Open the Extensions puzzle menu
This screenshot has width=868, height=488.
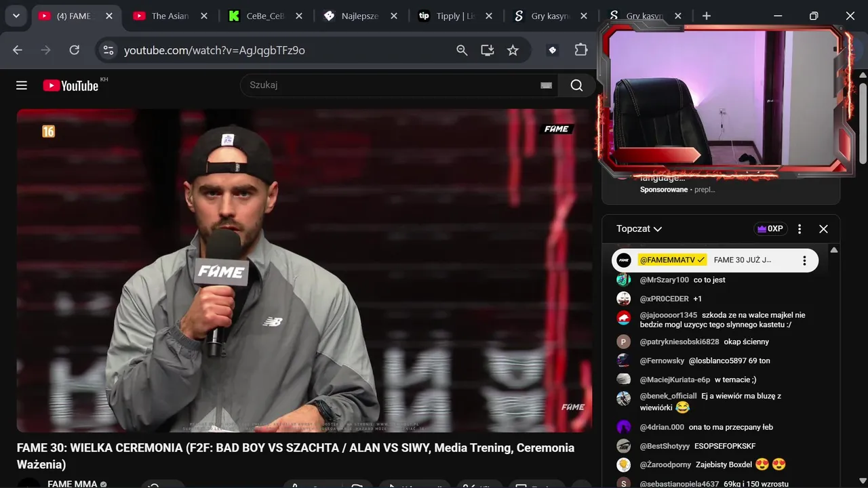coord(581,50)
